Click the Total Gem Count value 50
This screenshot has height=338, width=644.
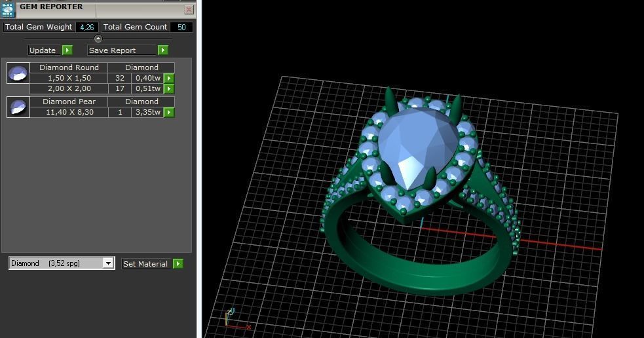pos(181,27)
